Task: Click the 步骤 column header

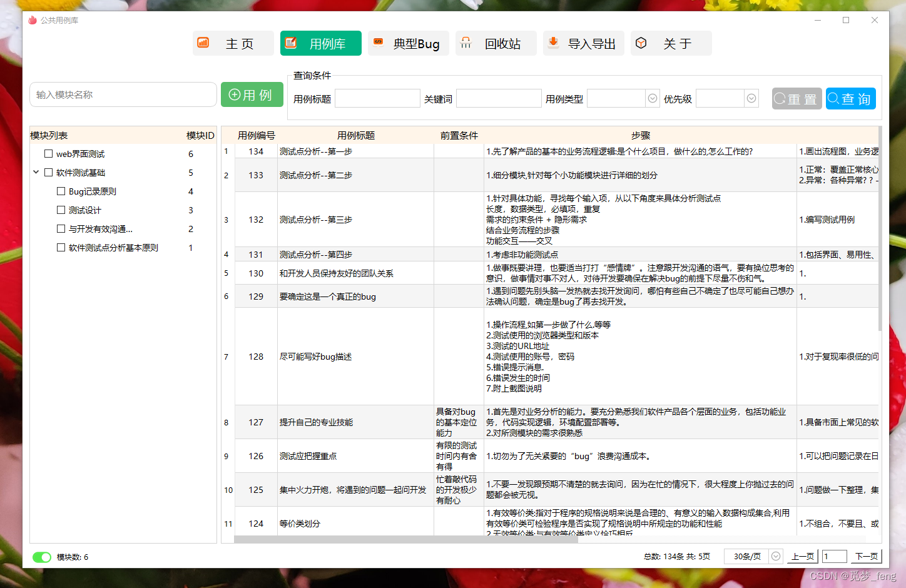Action: [x=640, y=135]
